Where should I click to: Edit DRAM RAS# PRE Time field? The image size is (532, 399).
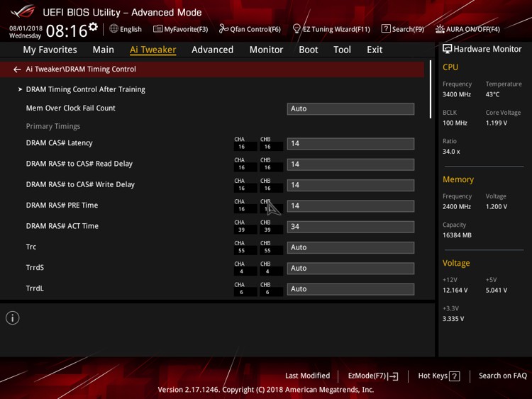(x=350, y=206)
